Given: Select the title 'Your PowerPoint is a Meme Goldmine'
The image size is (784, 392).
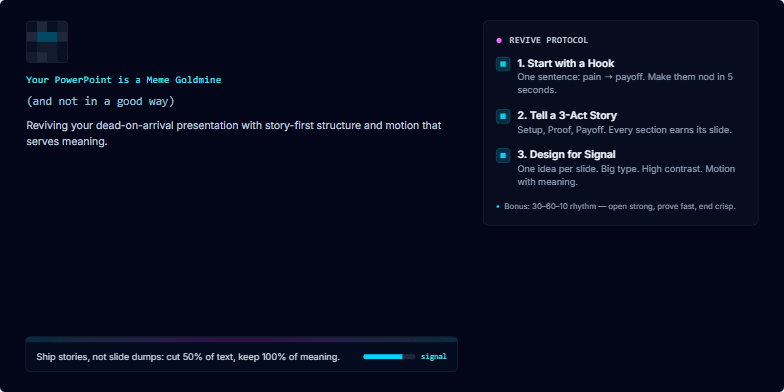Looking at the screenshot, I should point(124,80).
